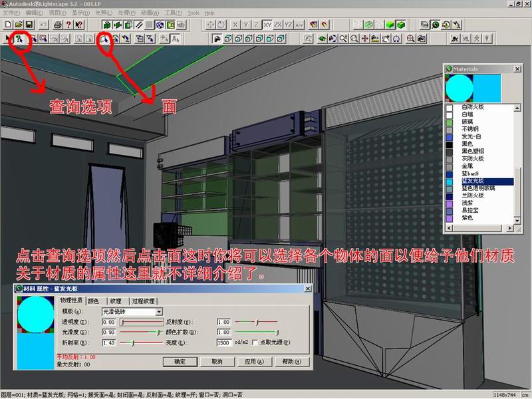Toggle the X axis constraint button

pyautogui.click(x=235, y=25)
